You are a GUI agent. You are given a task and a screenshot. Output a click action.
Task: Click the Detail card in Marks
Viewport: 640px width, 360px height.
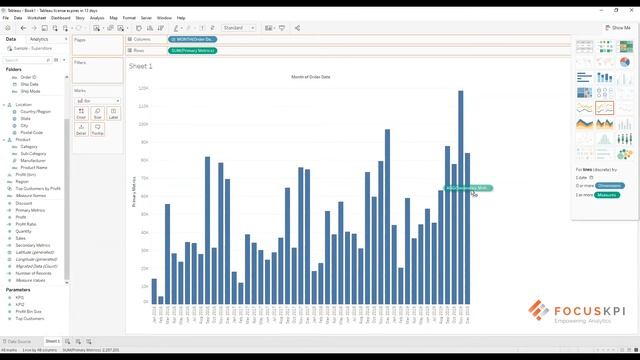(81, 130)
